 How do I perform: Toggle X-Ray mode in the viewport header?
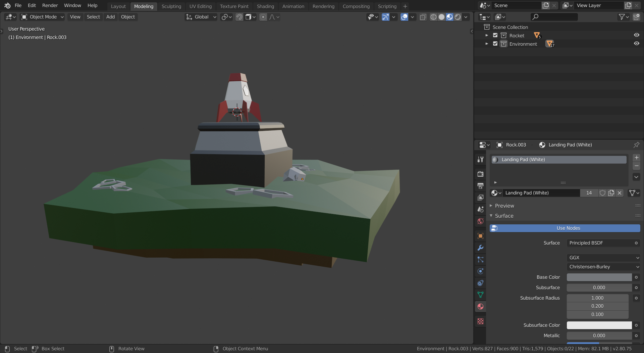(x=423, y=17)
